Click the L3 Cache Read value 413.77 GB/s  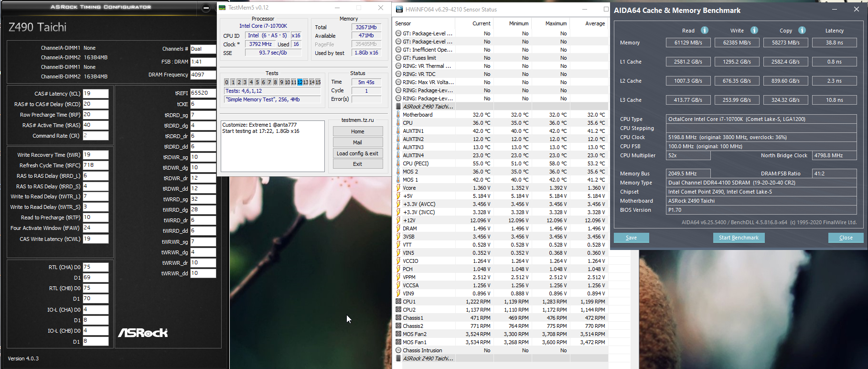(688, 100)
